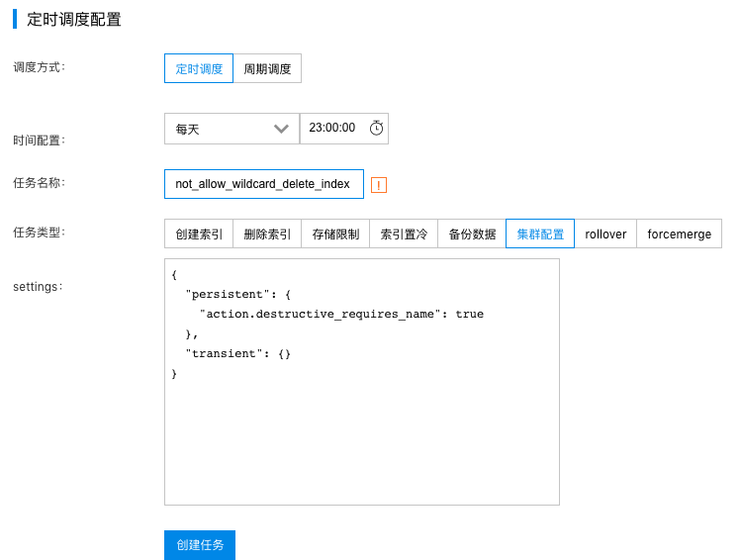The width and height of the screenshot is (741, 560).
Task: Select 集群配置 task type
Action: (x=540, y=233)
